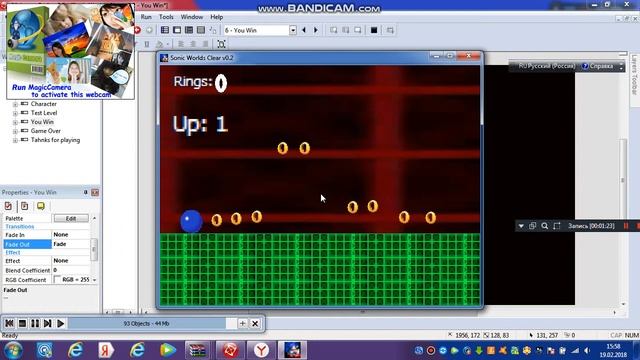Click the plus button in playback bar

point(242,323)
